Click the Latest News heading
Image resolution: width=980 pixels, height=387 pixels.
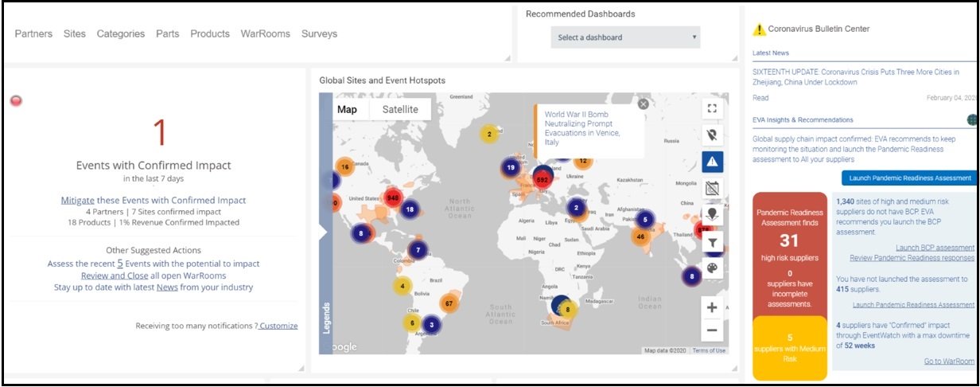771,53
